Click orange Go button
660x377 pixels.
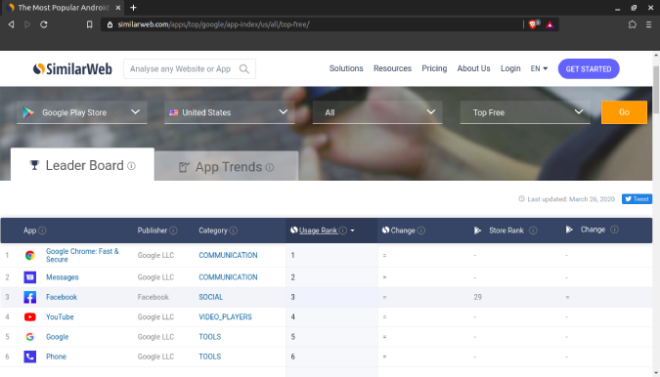(624, 112)
